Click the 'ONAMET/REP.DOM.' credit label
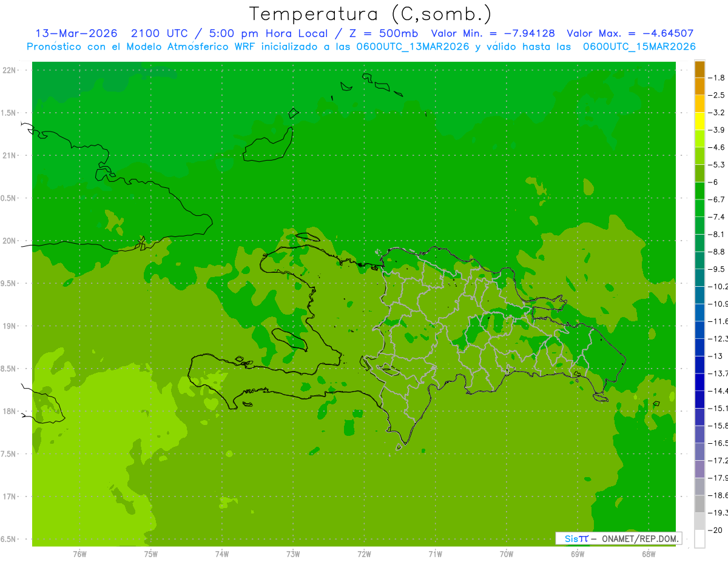 (640, 538)
